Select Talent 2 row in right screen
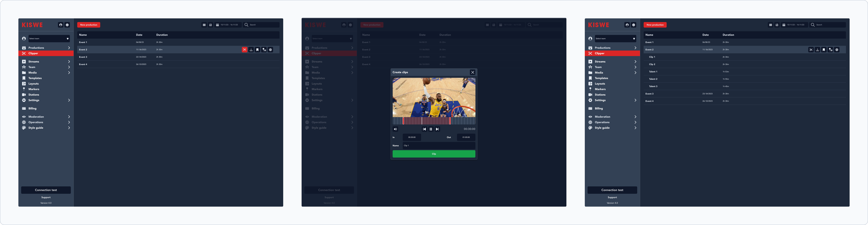 745,79
